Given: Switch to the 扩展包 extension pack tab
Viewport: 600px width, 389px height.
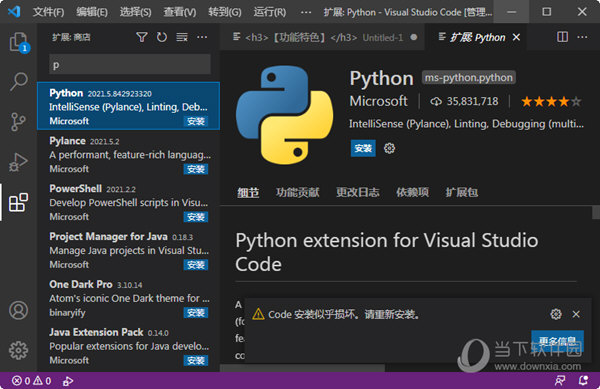Looking at the screenshot, I should (x=461, y=192).
